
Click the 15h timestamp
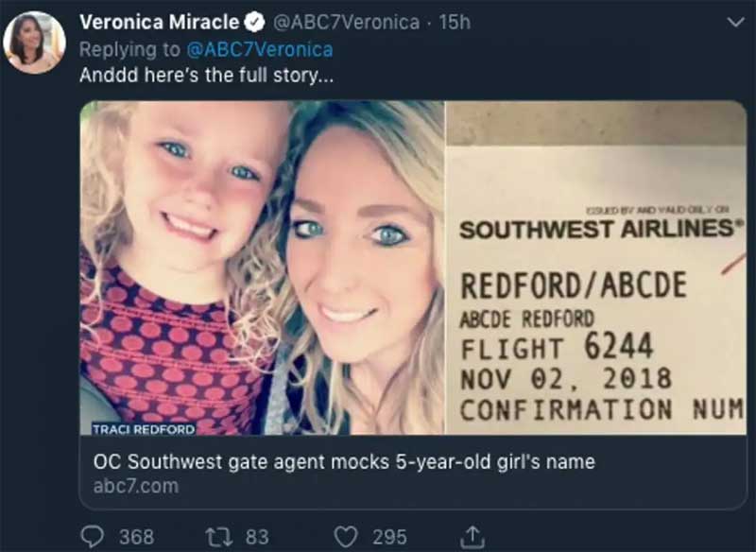455,22
